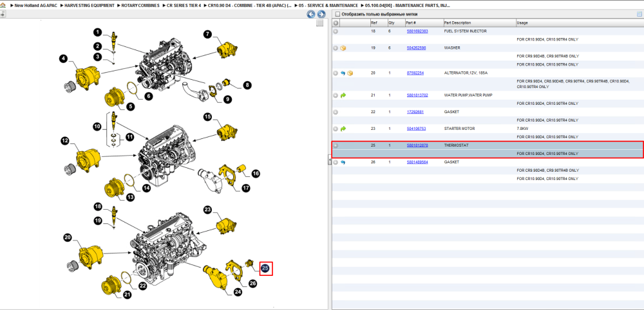Click the gray square button above diagram

pos(319,23)
